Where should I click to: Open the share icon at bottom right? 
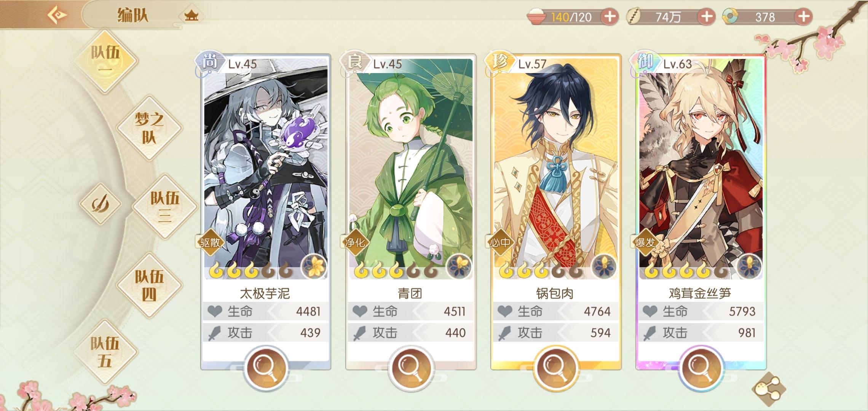(x=769, y=389)
